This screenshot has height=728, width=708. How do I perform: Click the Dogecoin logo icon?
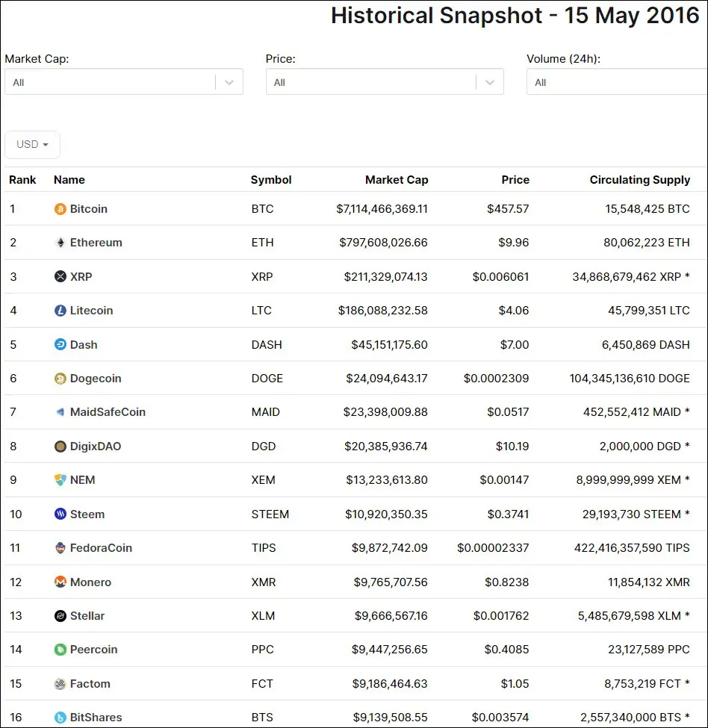coord(60,379)
